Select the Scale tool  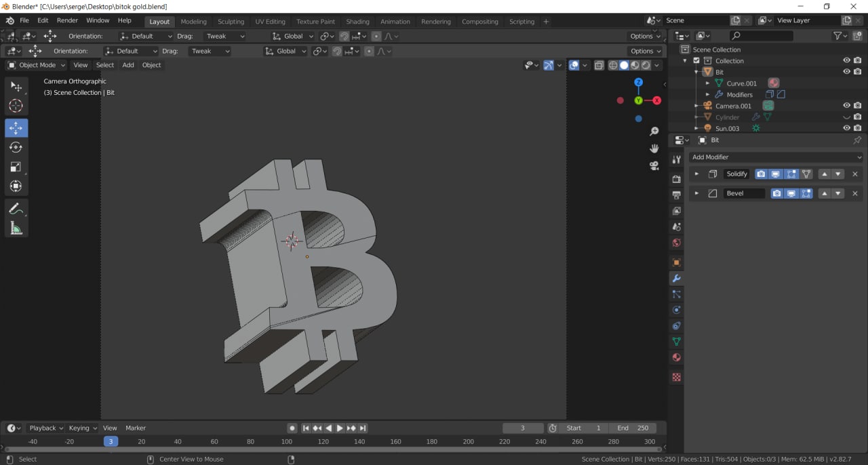(x=16, y=167)
